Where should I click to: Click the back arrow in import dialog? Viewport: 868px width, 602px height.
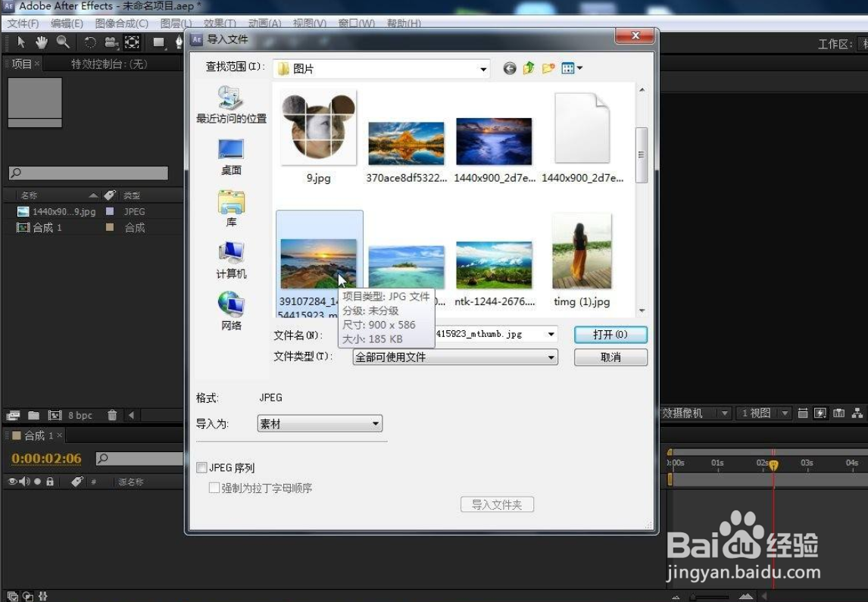(x=509, y=68)
